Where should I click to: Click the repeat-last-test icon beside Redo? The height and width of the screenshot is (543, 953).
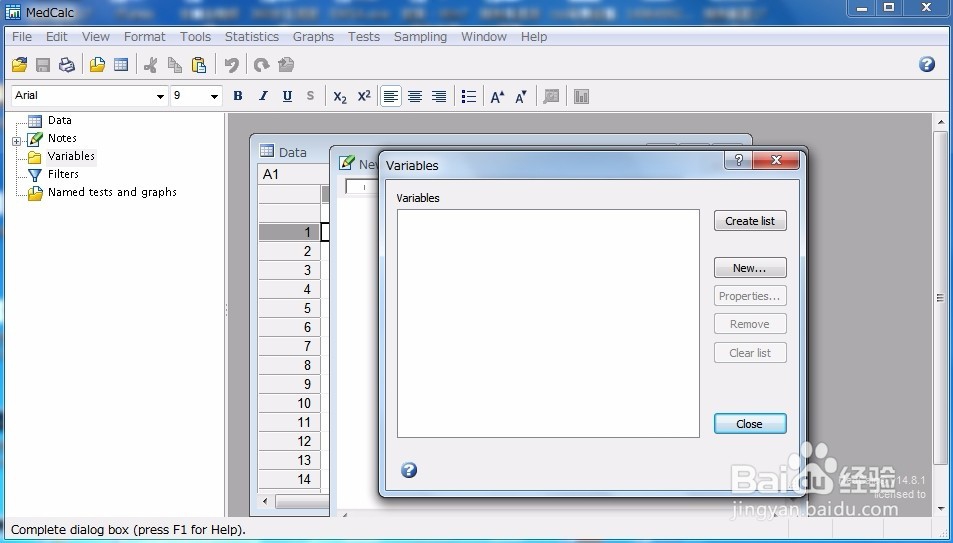pos(286,64)
